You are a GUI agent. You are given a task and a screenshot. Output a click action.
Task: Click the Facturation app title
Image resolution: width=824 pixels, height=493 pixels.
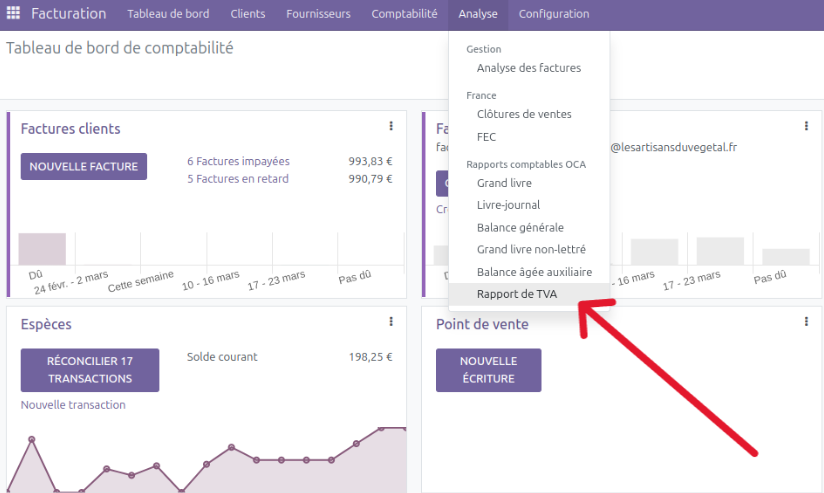click(68, 14)
